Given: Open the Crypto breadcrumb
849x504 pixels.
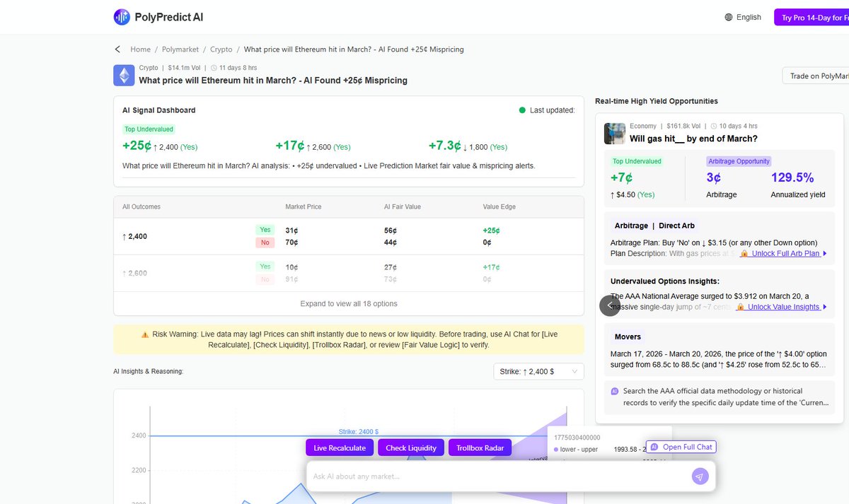Looking at the screenshot, I should coord(221,49).
